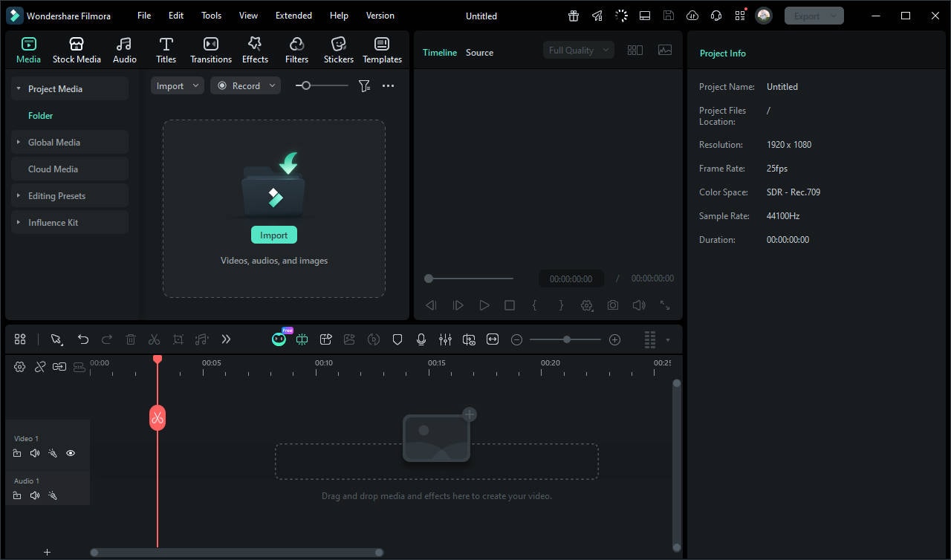This screenshot has height=560, width=951.
Task: Open the Audio Mixer in the timeline toolbar
Action: 445,339
